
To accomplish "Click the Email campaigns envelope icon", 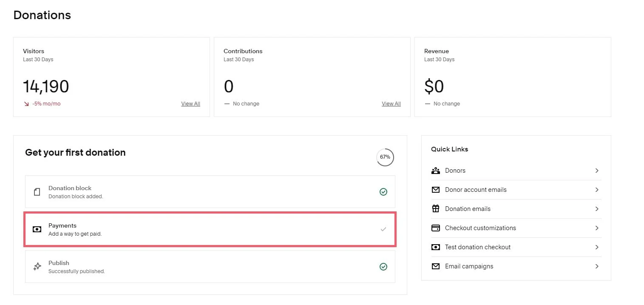I will [x=435, y=266].
